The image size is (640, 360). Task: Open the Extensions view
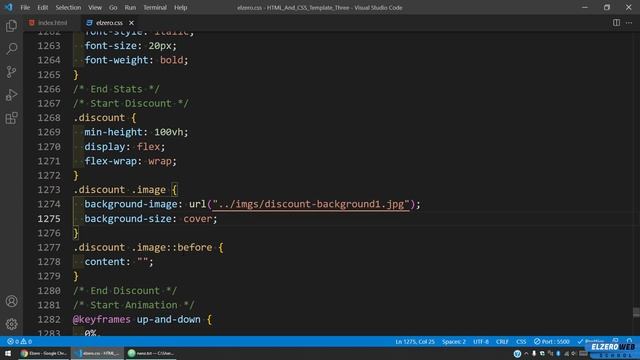11,118
